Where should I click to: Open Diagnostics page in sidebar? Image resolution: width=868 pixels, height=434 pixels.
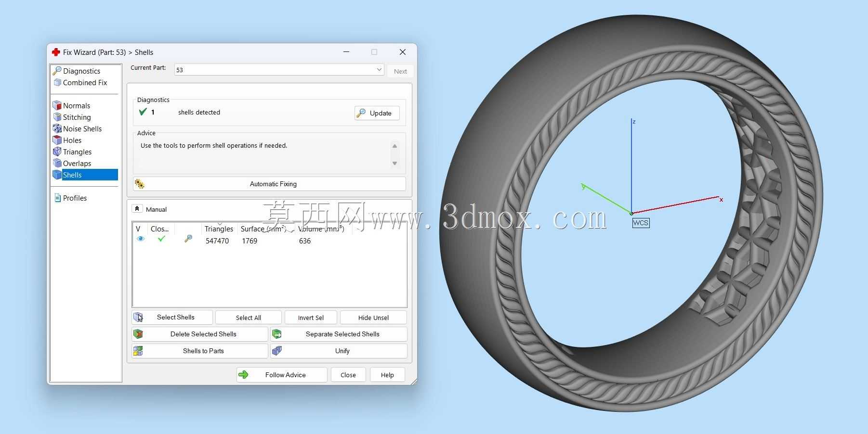coord(81,71)
